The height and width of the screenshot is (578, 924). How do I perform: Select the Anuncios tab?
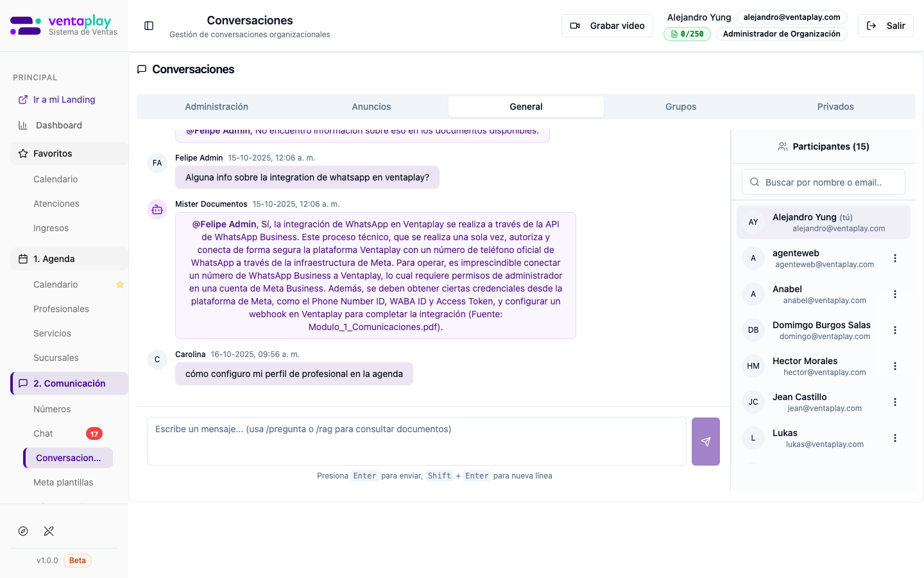(x=371, y=107)
